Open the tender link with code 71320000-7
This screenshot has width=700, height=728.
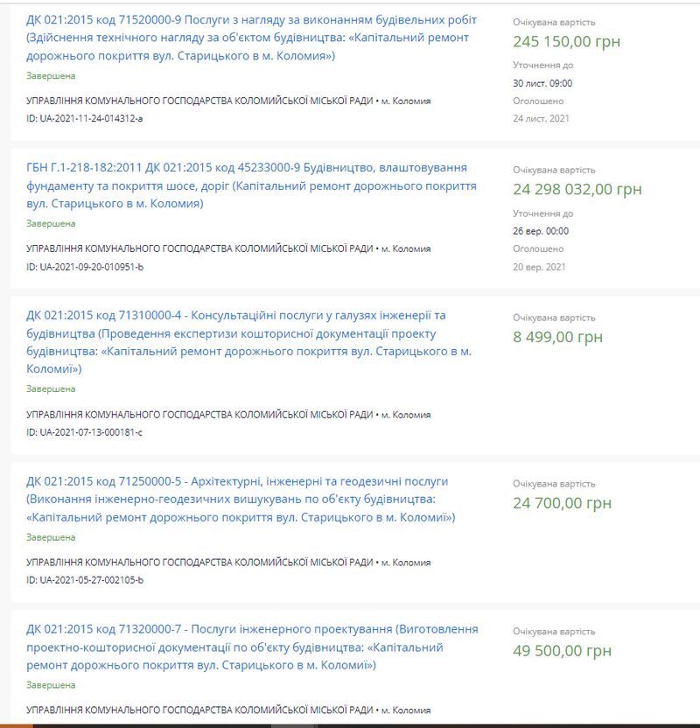(x=252, y=647)
